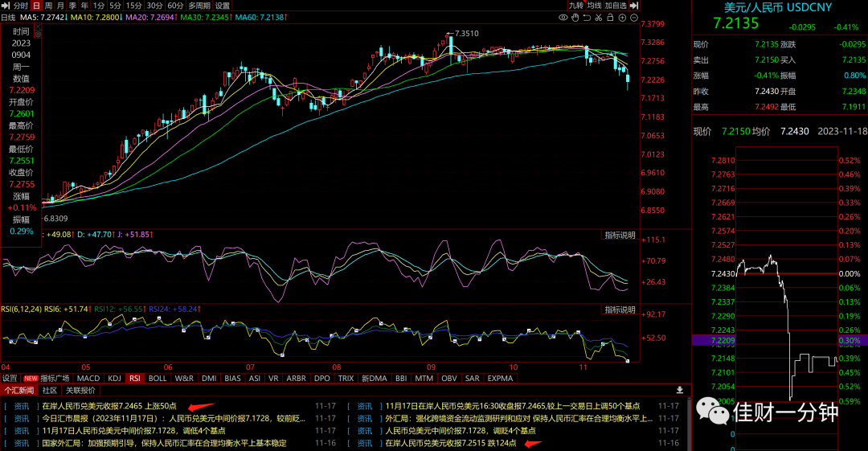Open 多周期 multi-period view
Screen dimensions: 868x451
click(x=199, y=6)
